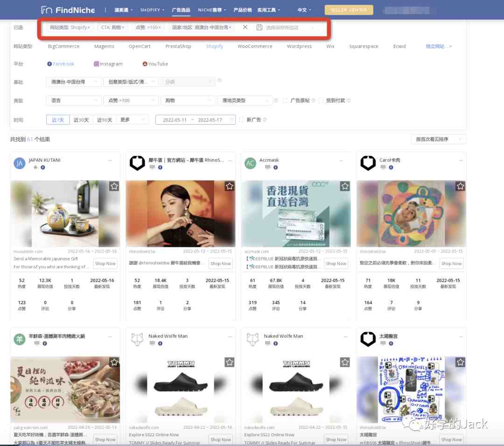Open the more options menu on Carol卡肉 card

tap(461, 160)
